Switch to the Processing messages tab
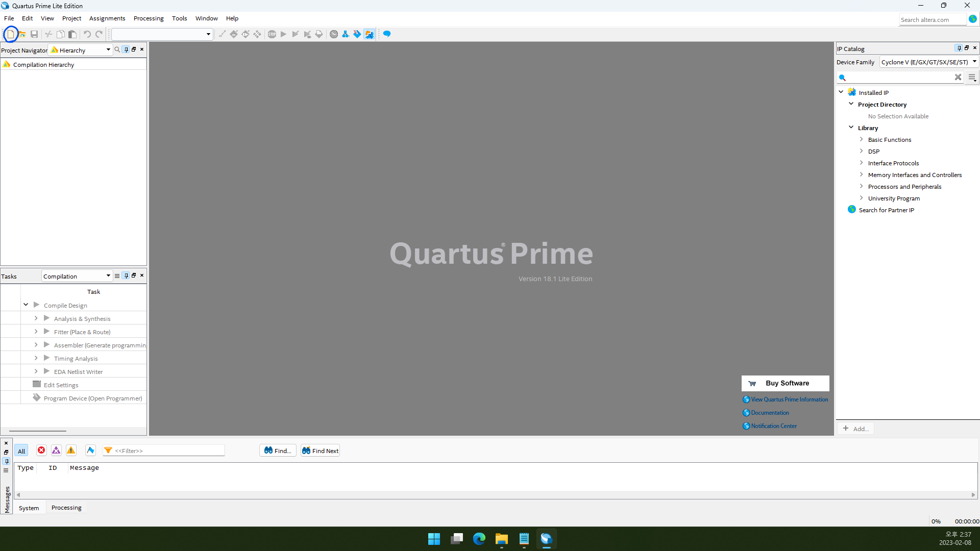Image resolution: width=980 pixels, height=551 pixels. pyautogui.click(x=66, y=508)
